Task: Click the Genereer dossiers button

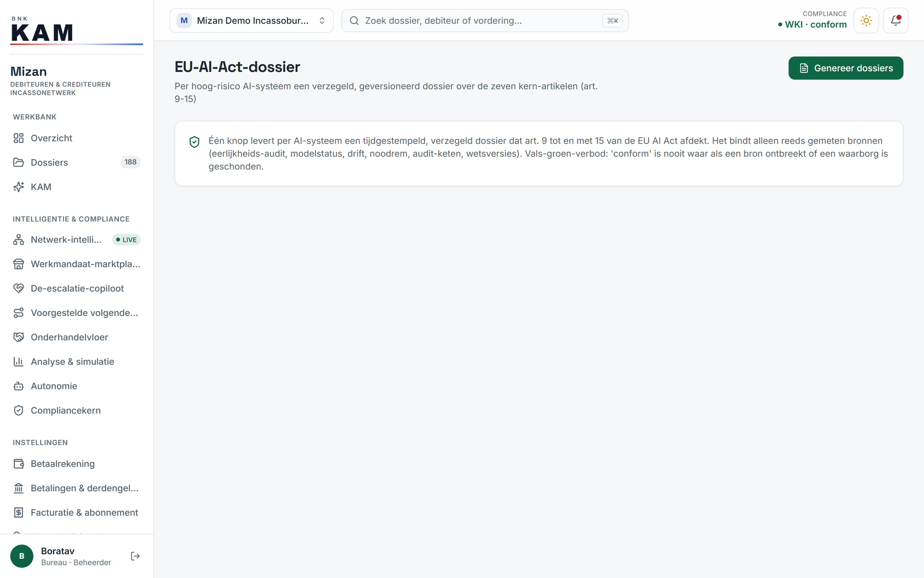Action: 846,68
